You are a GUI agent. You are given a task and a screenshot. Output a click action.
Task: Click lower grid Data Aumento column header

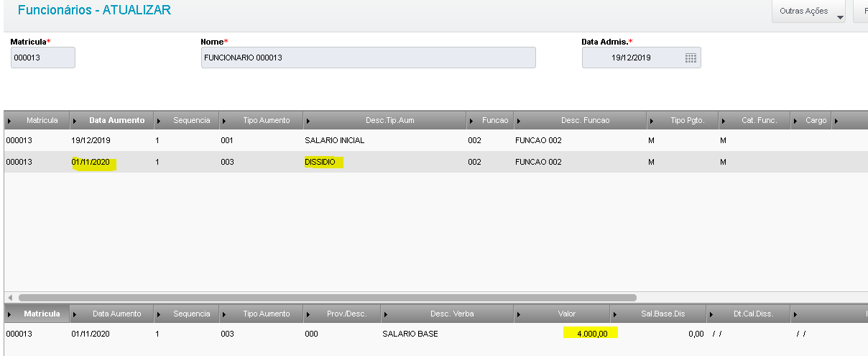pyautogui.click(x=111, y=314)
